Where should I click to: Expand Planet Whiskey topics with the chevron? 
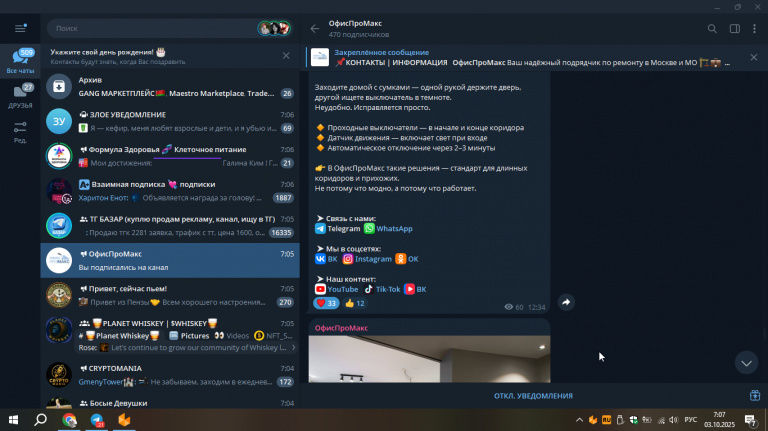[x=293, y=347]
